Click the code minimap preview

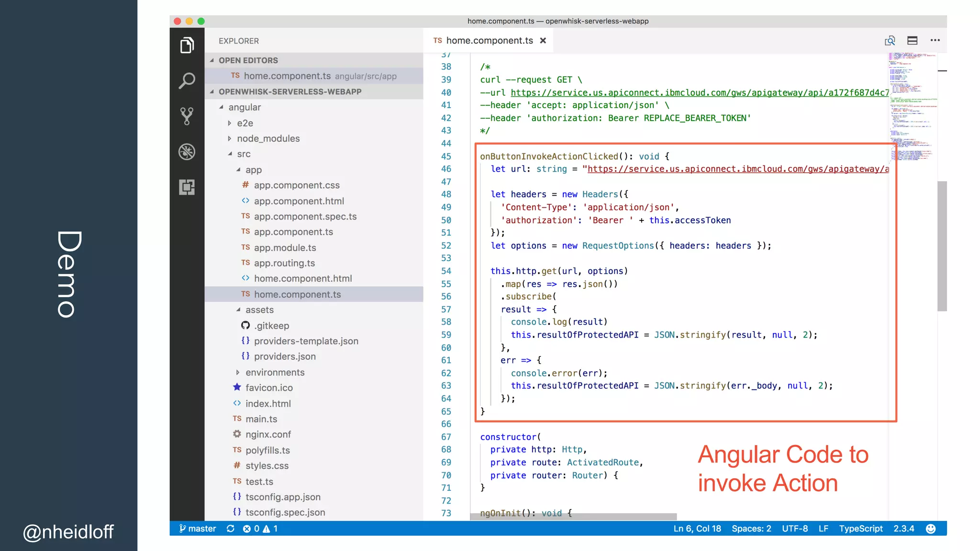click(x=912, y=105)
